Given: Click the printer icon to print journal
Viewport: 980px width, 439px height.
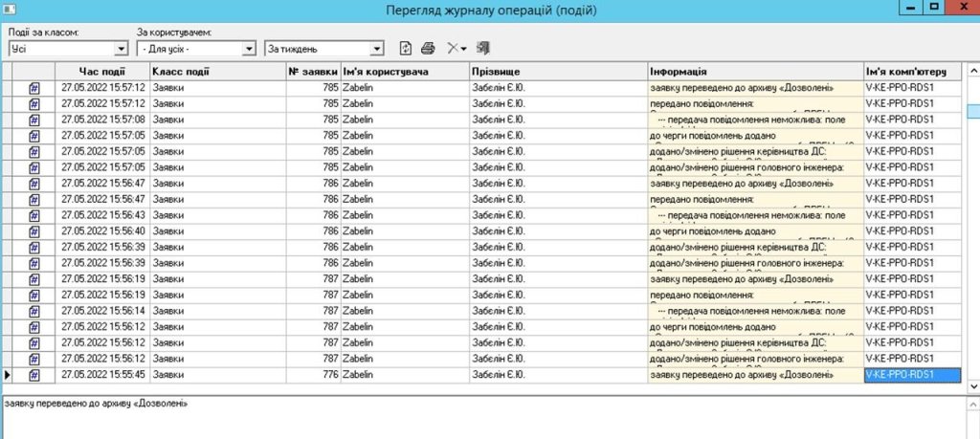Looking at the screenshot, I should pyautogui.click(x=428, y=48).
